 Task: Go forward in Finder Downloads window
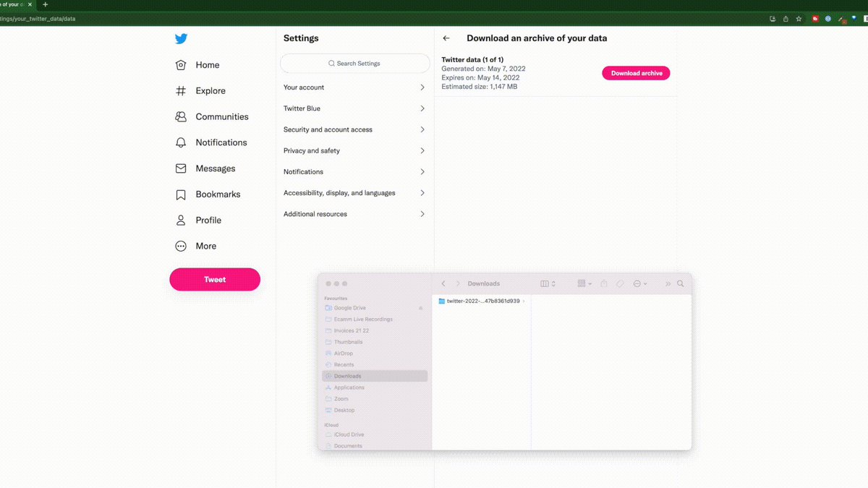(458, 284)
